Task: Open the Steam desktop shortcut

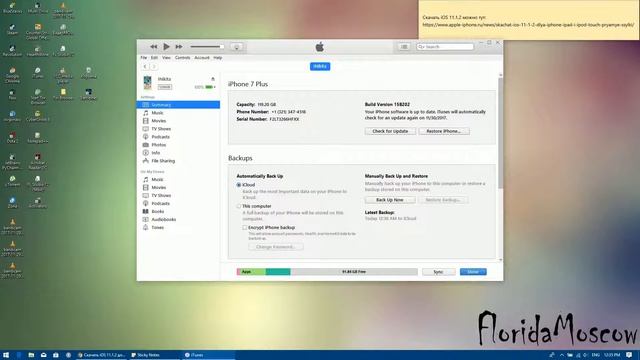Action: 12,29
